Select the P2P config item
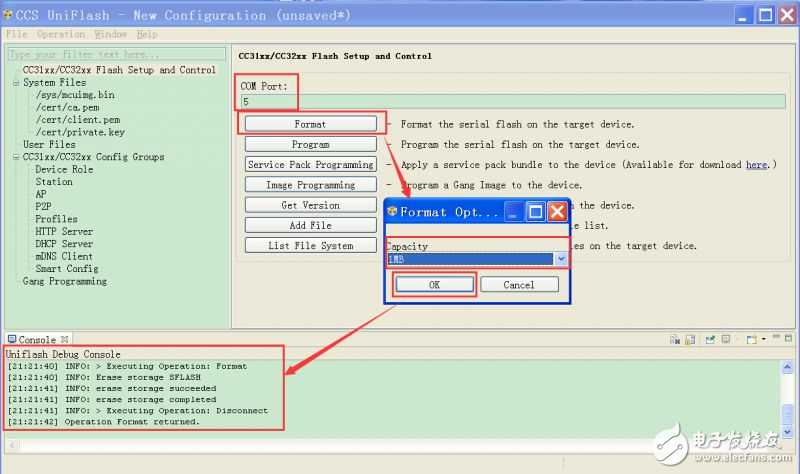The width and height of the screenshot is (800, 474). click(x=43, y=207)
